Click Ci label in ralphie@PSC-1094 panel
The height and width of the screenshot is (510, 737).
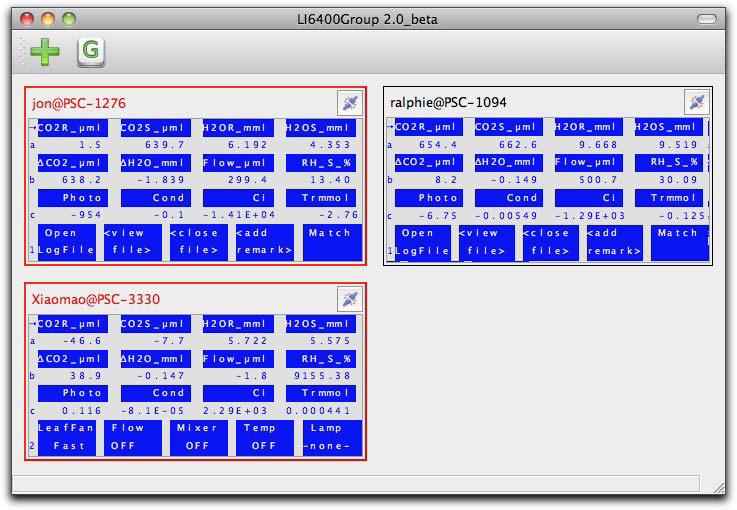click(588, 198)
